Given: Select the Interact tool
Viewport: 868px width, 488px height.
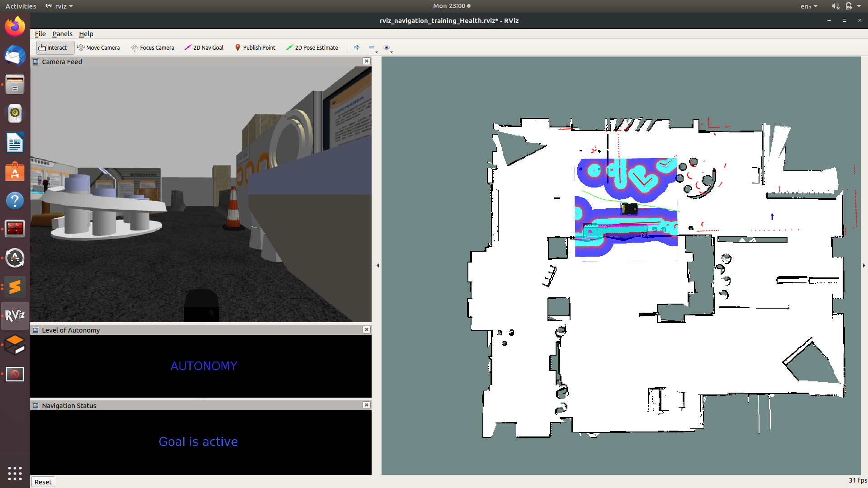Looking at the screenshot, I should pyautogui.click(x=53, y=47).
